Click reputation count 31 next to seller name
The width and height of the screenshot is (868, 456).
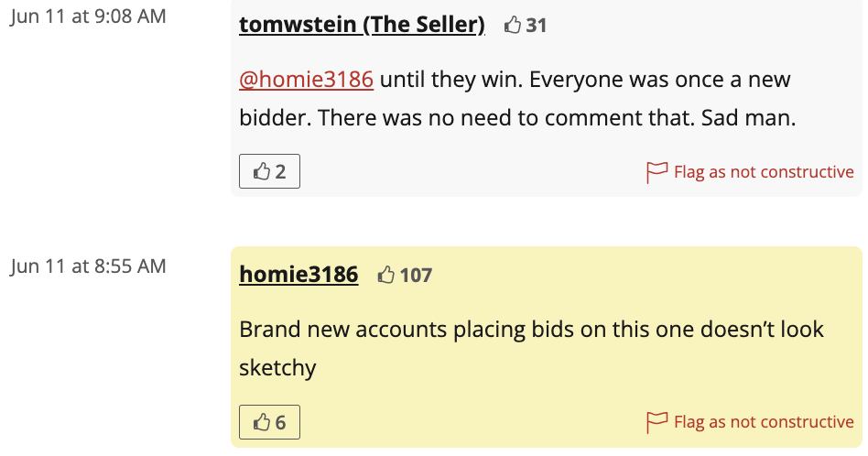(x=537, y=26)
